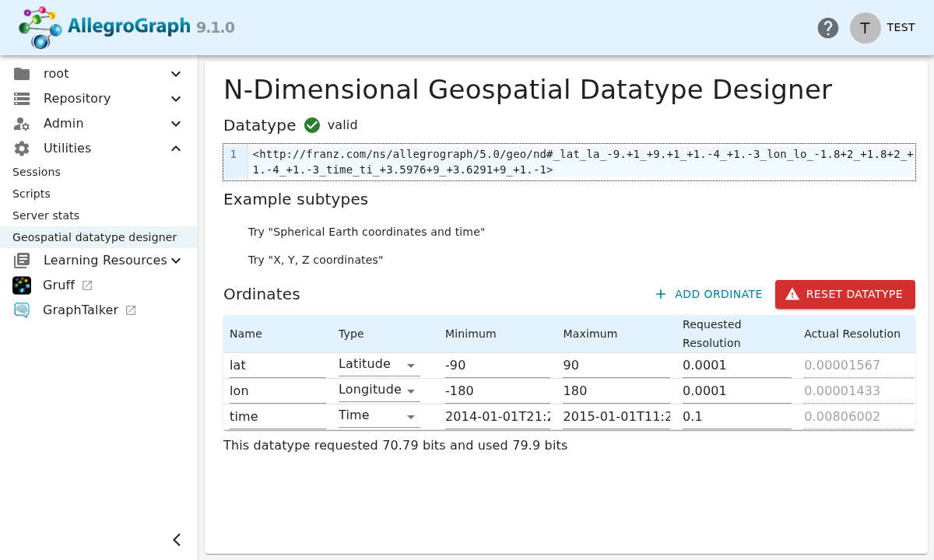Click the Admin user-gear icon
934x560 pixels.
coord(22,124)
